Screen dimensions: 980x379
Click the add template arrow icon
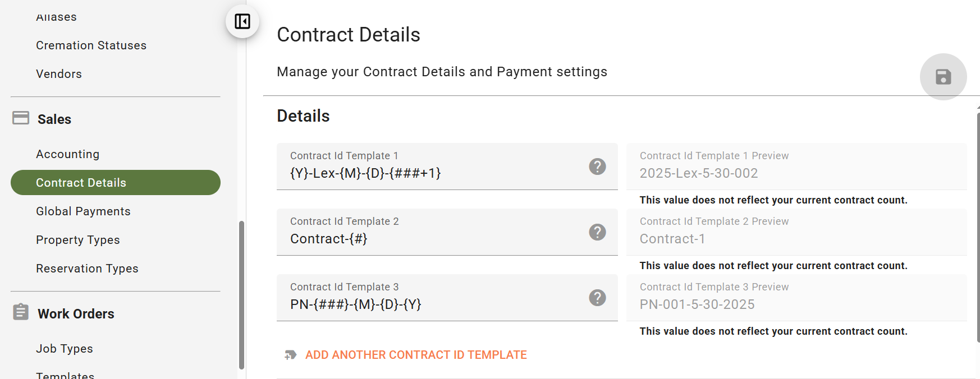[x=290, y=355]
